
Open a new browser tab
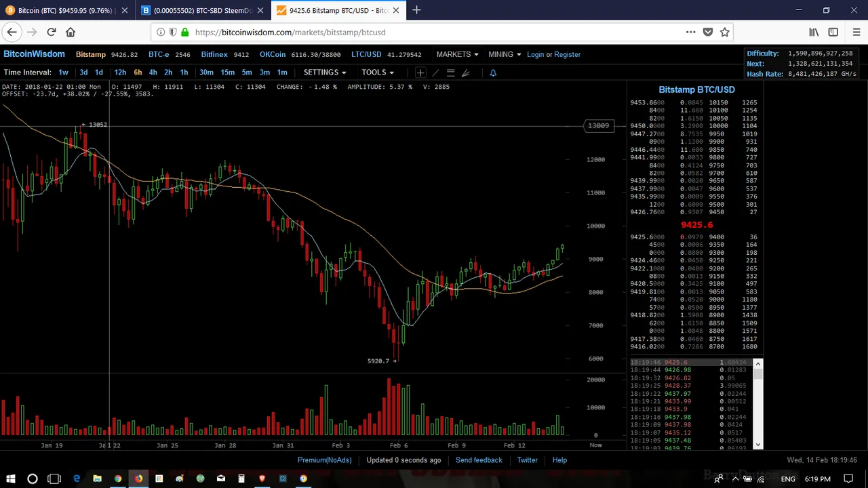point(416,10)
